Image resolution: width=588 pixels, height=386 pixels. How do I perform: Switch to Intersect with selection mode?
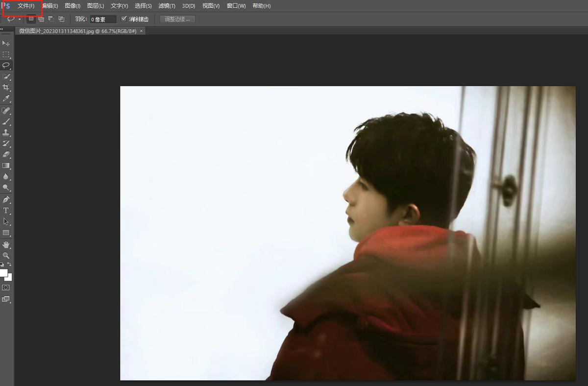[61, 19]
